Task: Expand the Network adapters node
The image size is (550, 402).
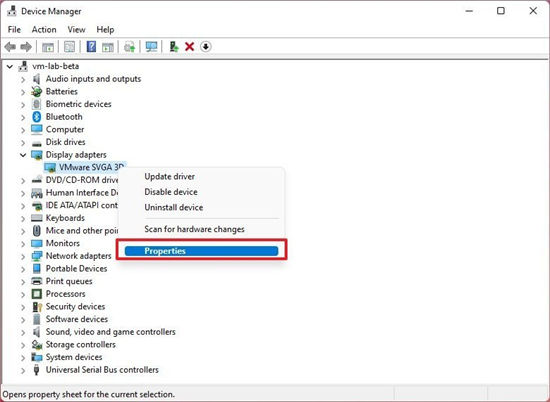Action: point(23,256)
